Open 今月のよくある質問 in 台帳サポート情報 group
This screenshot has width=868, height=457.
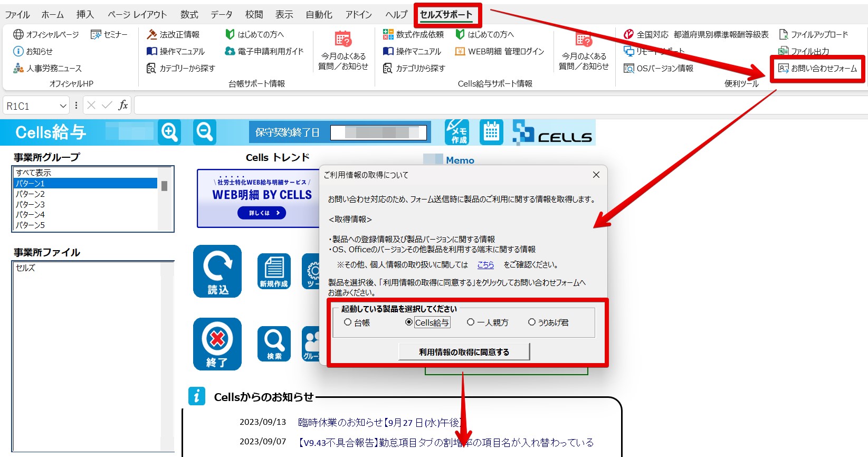(x=343, y=51)
